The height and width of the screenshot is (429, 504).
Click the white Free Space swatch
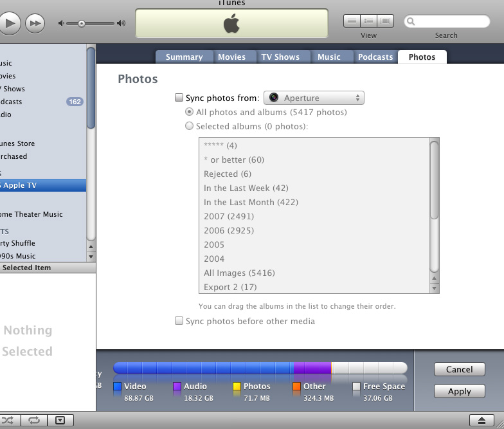click(356, 386)
